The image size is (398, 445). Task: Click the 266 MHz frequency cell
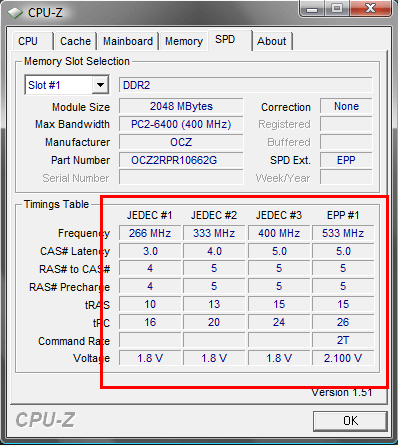pyautogui.click(x=150, y=233)
